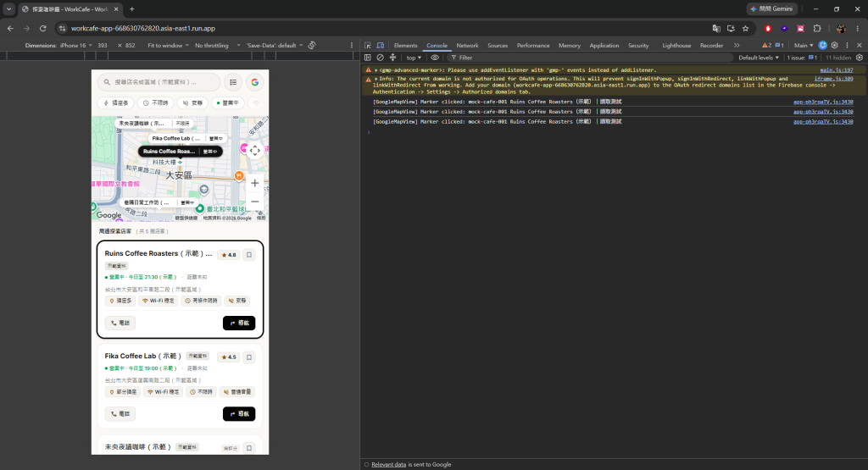Toggle the device toolbar icon in DevTools

(x=381, y=46)
